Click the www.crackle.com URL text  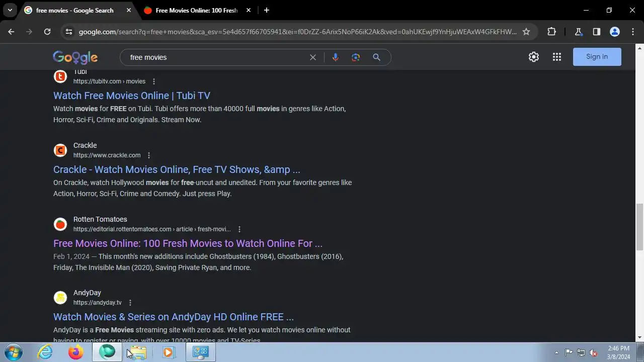[x=107, y=155]
